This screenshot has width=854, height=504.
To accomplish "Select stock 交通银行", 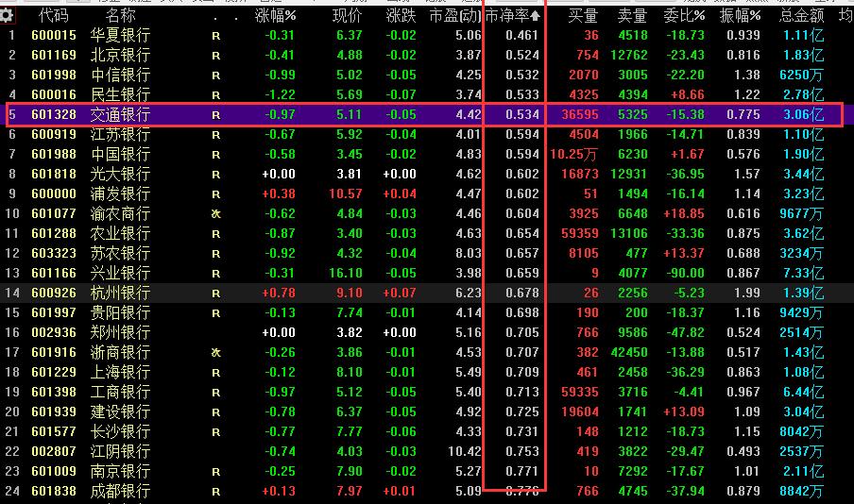I will pyautogui.click(x=120, y=115).
